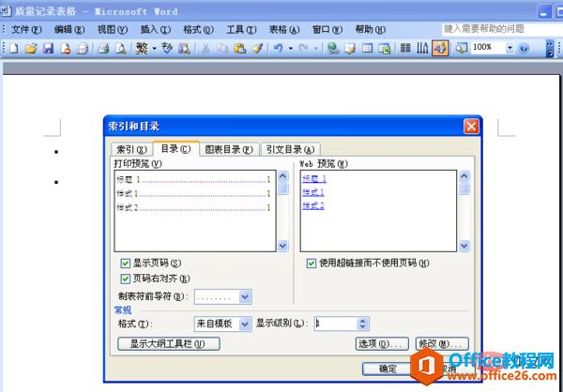
Task: Open Tables and Borders toolbar icon
Action: click(350, 48)
